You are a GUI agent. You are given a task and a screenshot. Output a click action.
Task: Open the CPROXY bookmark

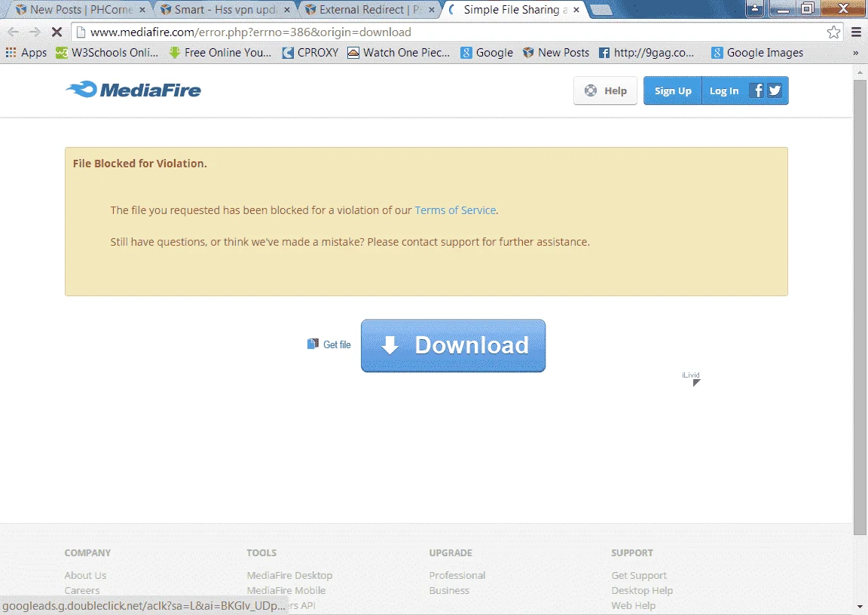coord(310,53)
